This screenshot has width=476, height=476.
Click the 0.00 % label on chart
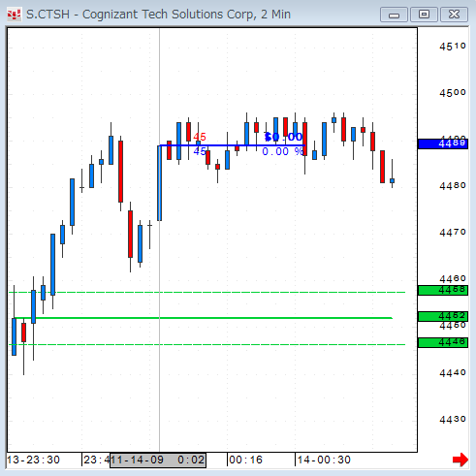pos(283,151)
